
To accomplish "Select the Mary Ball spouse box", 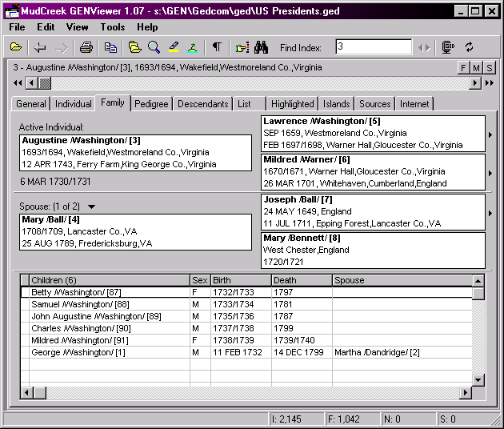I will (x=134, y=231).
